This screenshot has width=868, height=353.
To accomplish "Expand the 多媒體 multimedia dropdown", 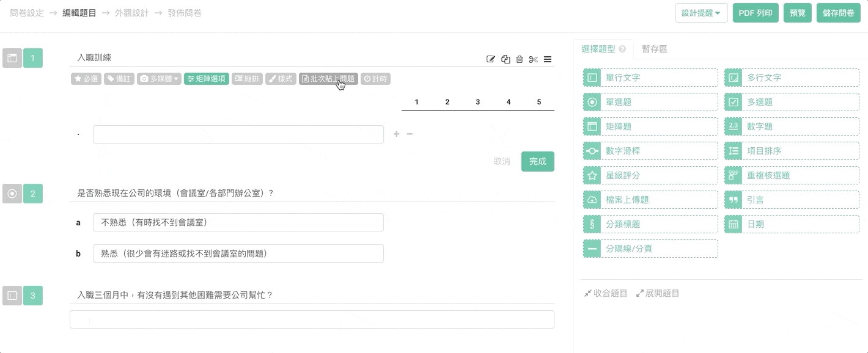I will click(x=159, y=79).
